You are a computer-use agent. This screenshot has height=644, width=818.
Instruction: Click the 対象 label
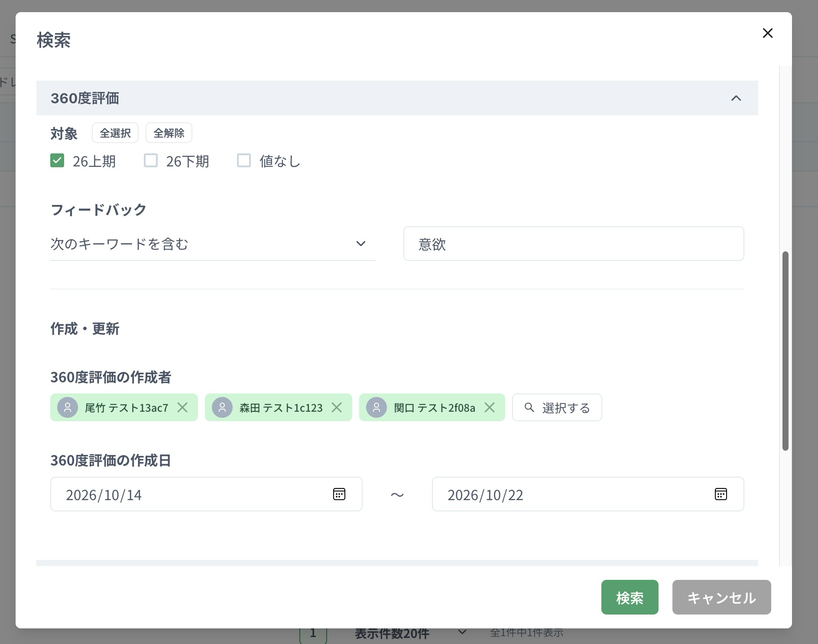tap(64, 133)
